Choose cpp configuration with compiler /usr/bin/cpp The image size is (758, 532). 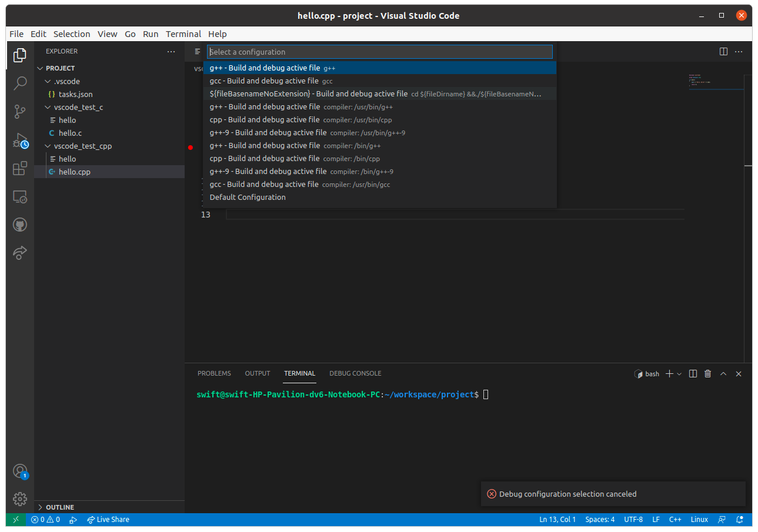point(380,119)
